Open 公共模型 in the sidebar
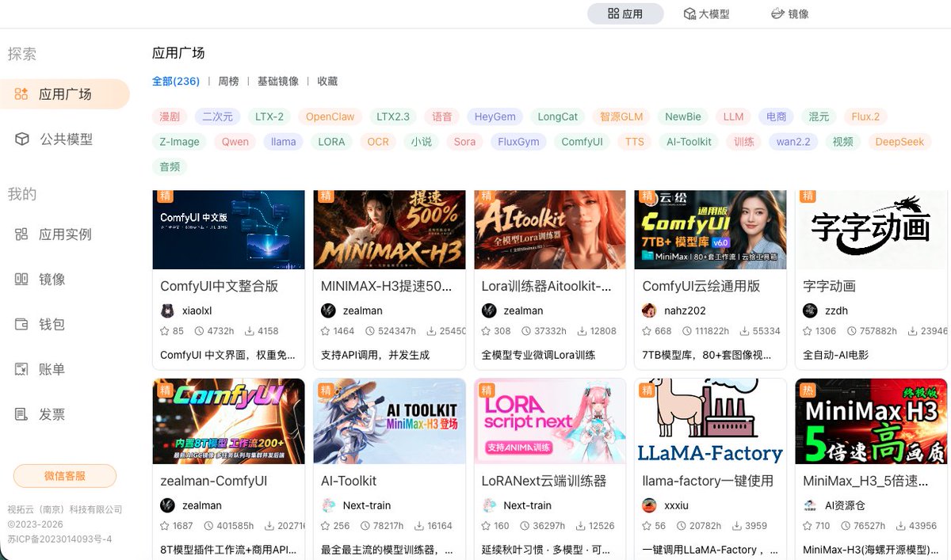 click(x=65, y=139)
